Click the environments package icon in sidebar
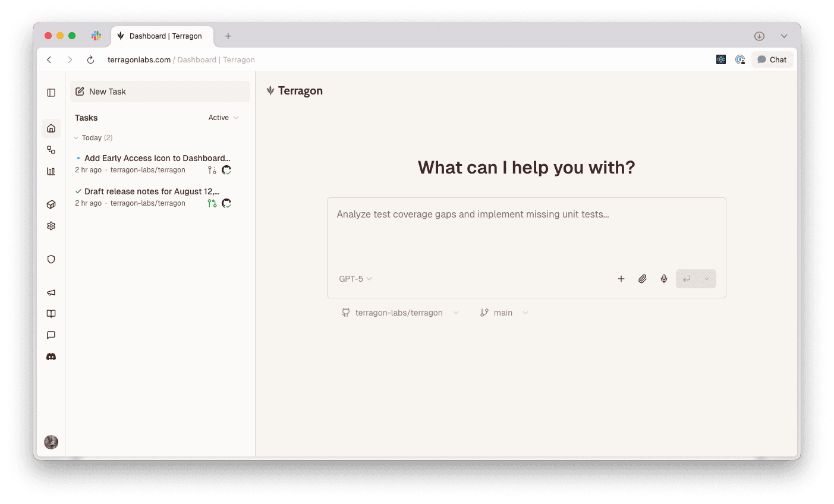The image size is (834, 504). coord(51,204)
